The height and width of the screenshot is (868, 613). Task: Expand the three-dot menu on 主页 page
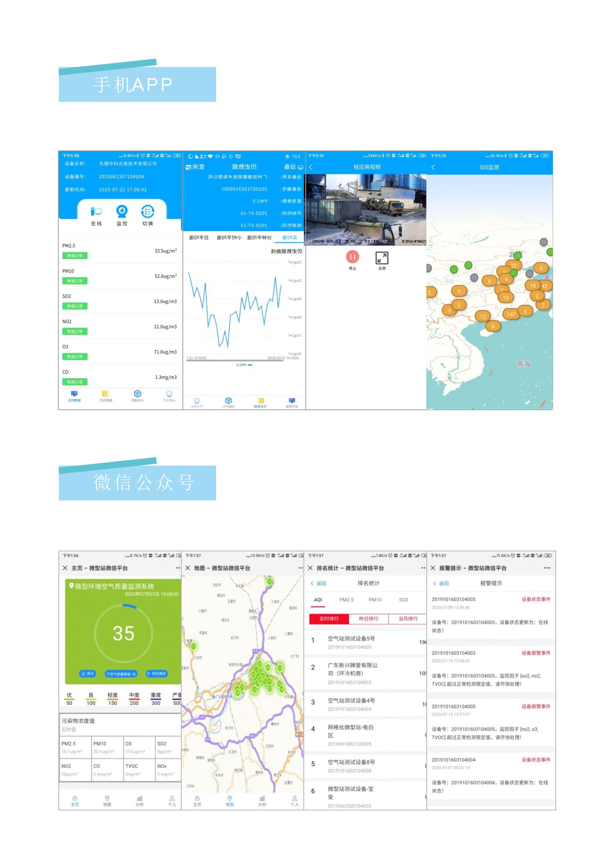178,568
